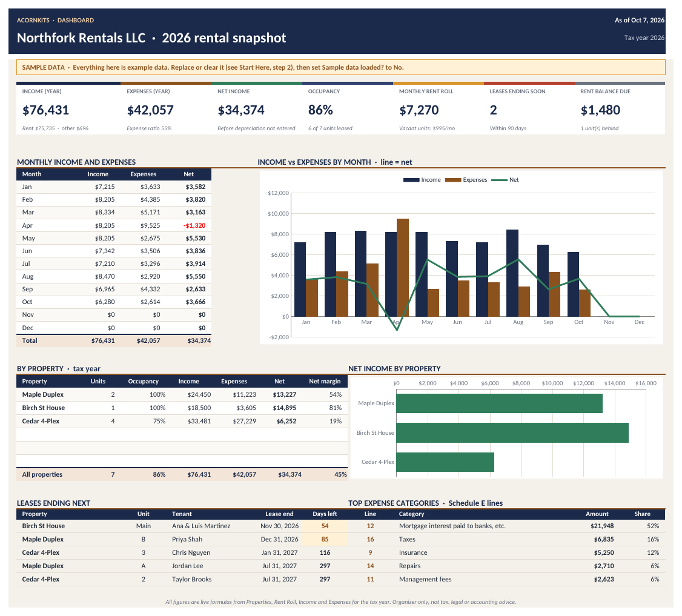
Task: Select the 'Mortgage interest paid to banks, etc.' category
Action: click(x=452, y=526)
